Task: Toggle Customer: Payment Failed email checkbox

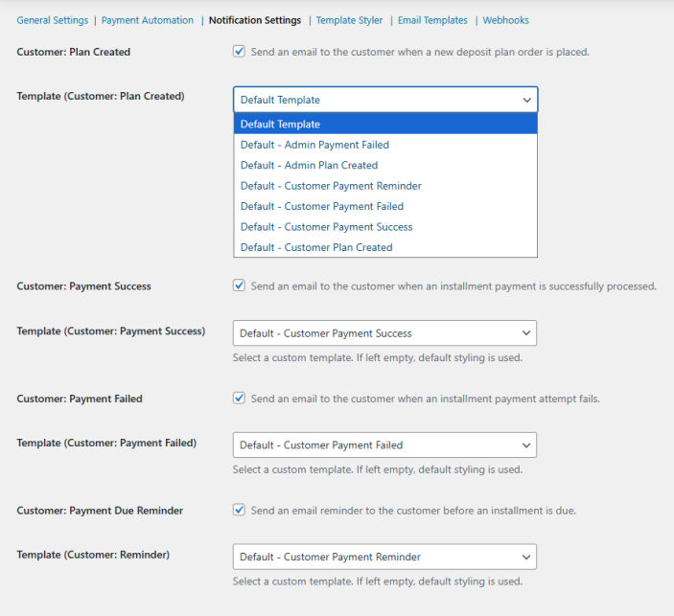Action: 239,399
